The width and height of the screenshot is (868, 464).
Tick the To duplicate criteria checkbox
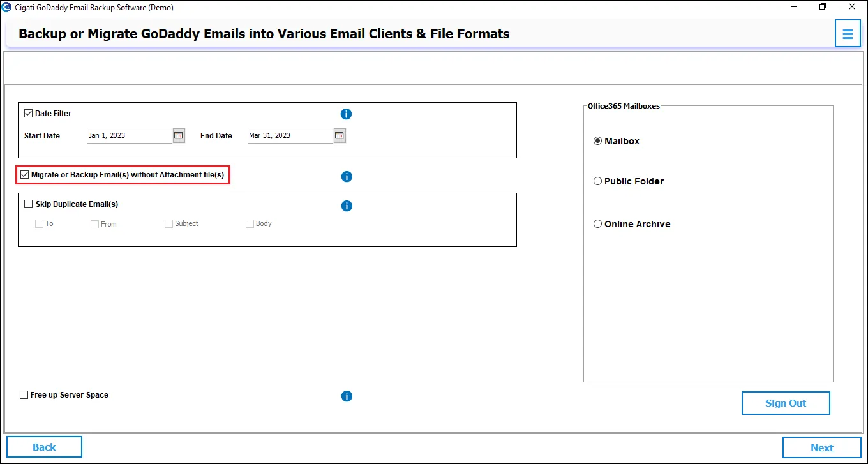39,224
